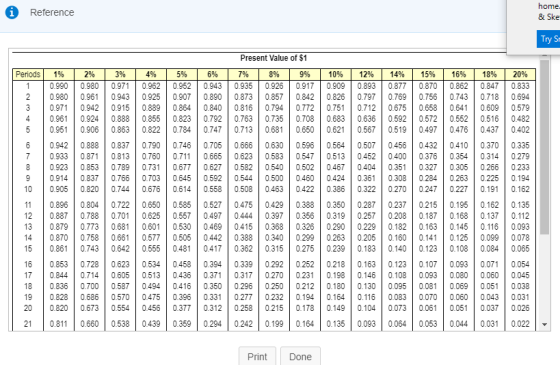This screenshot has width=560, height=365.
Task: Click value 0.051 for period 18 at 18%
Action: click(x=489, y=286)
